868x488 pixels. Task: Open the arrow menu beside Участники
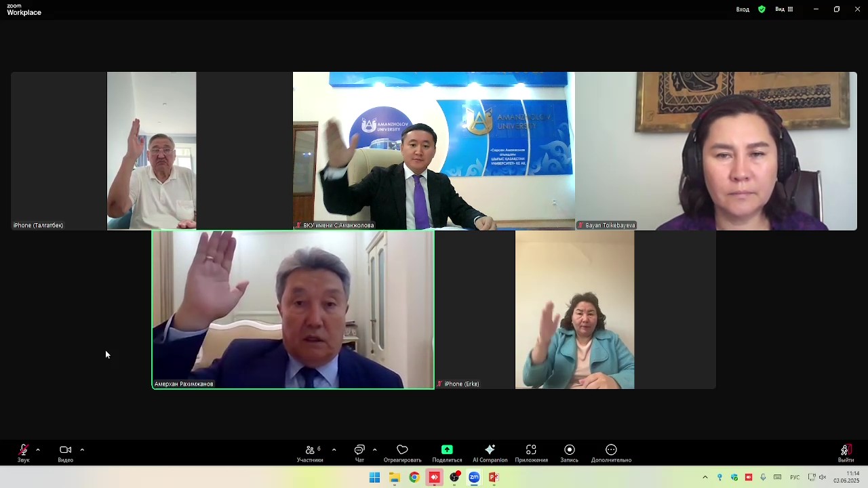(x=334, y=450)
